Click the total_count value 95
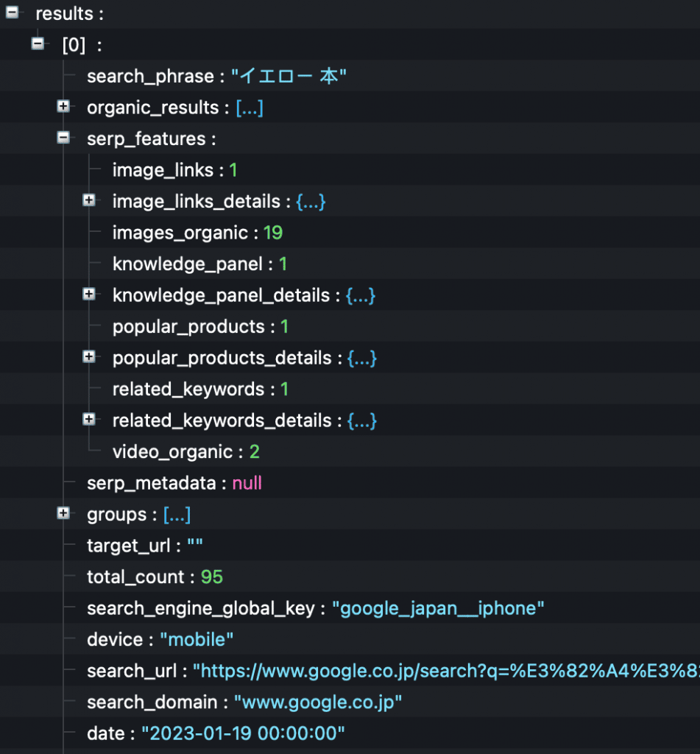Screen dimensions: 700x754 click(211, 577)
